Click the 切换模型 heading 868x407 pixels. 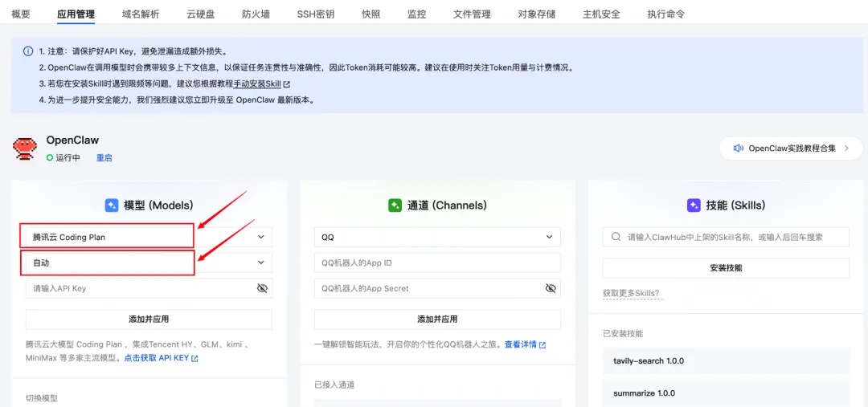pos(42,397)
